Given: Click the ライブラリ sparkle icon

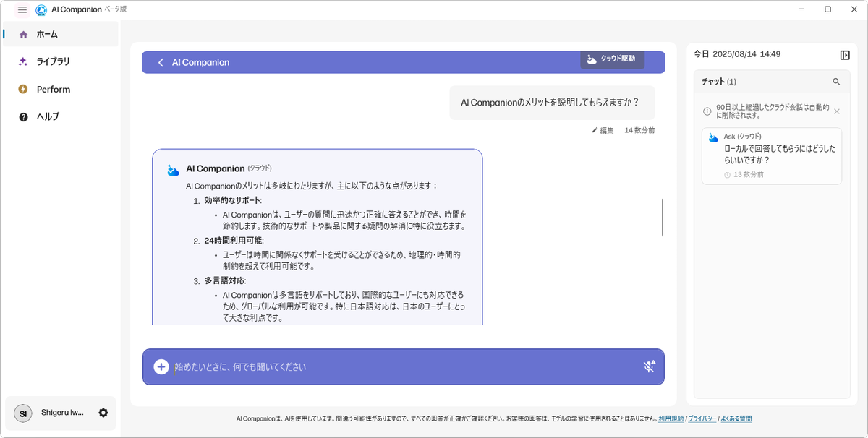Looking at the screenshot, I should click(23, 61).
